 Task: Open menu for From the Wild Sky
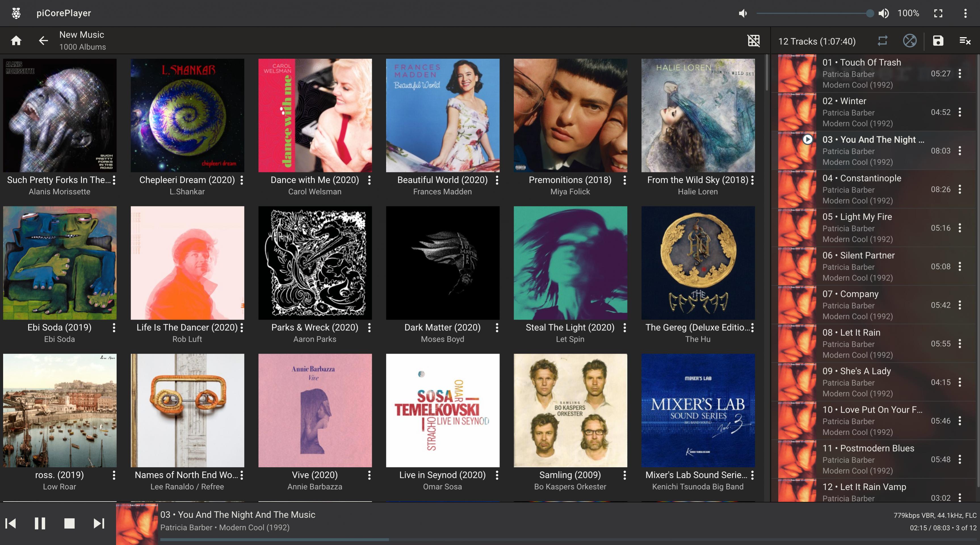click(x=752, y=180)
